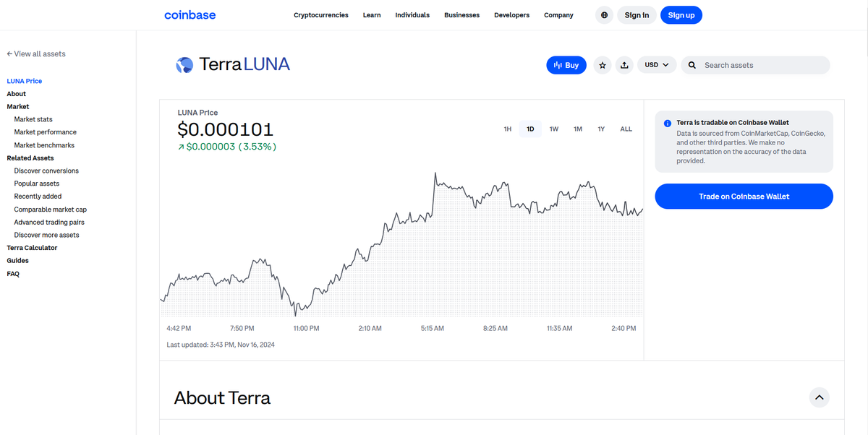
Task: Click the blue Buy button
Action: coord(566,65)
